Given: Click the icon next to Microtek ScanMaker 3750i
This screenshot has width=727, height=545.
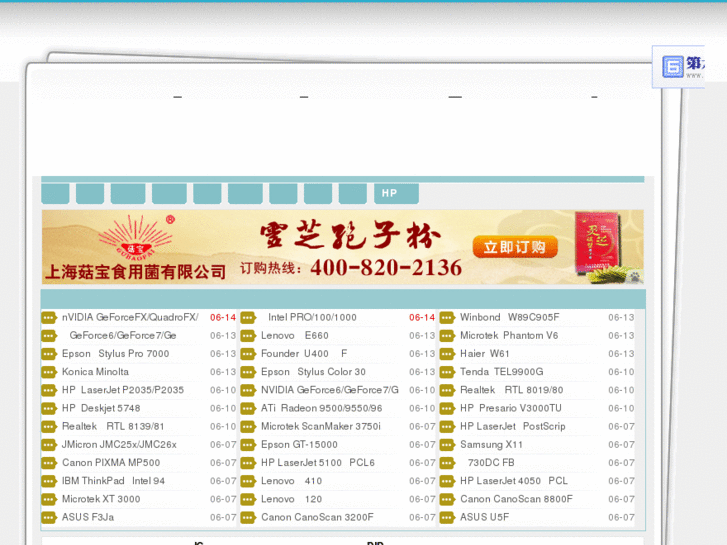Looking at the screenshot, I should (248, 427).
